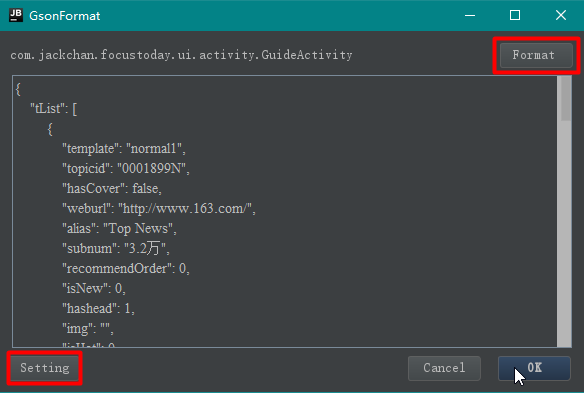Screen dimensions: 584x393
Task: Click the JSON editor scrollbar thumb
Action: (x=566, y=98)
